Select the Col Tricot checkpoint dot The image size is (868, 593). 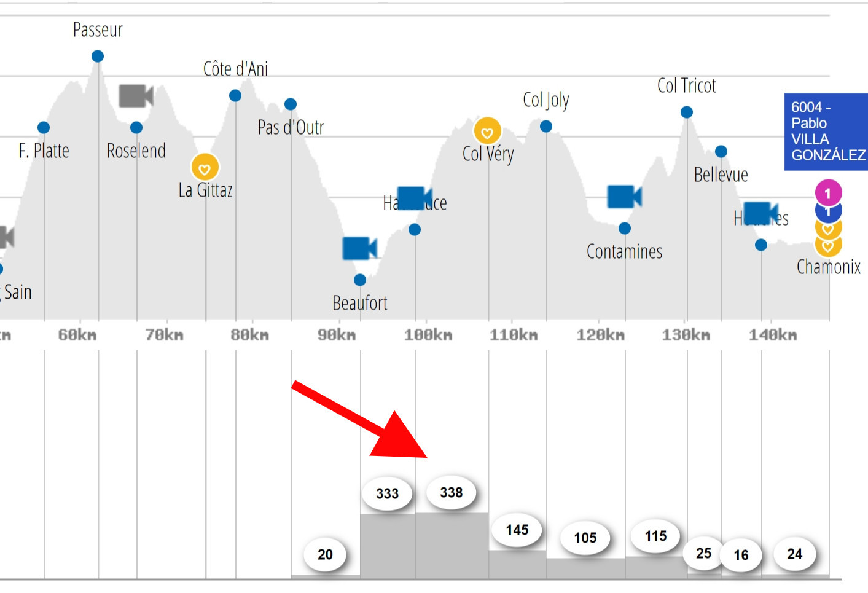point(687,112)
